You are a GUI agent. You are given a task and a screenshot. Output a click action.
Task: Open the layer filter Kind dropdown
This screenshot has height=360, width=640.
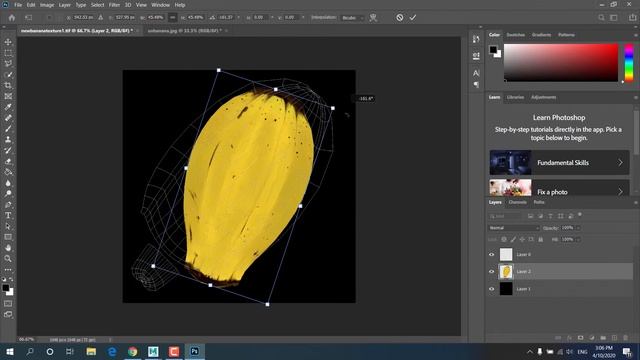(505, 216)
